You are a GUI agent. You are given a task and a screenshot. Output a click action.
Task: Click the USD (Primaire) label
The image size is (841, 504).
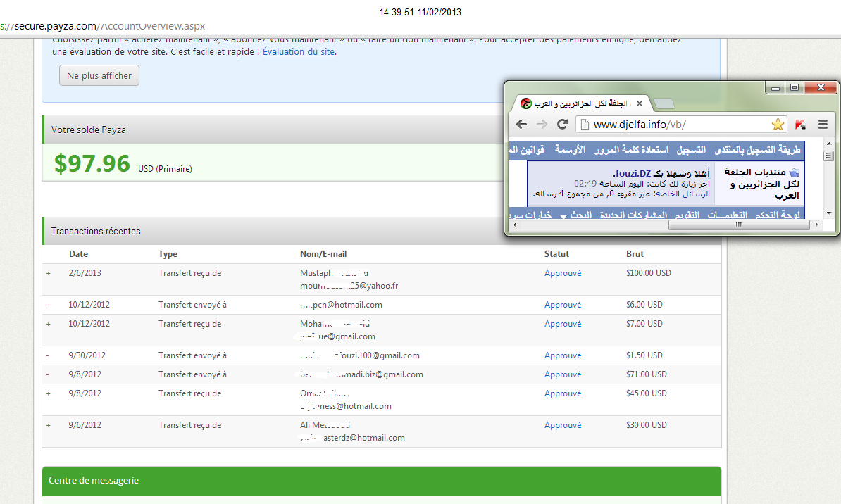(x=166, y=169)
